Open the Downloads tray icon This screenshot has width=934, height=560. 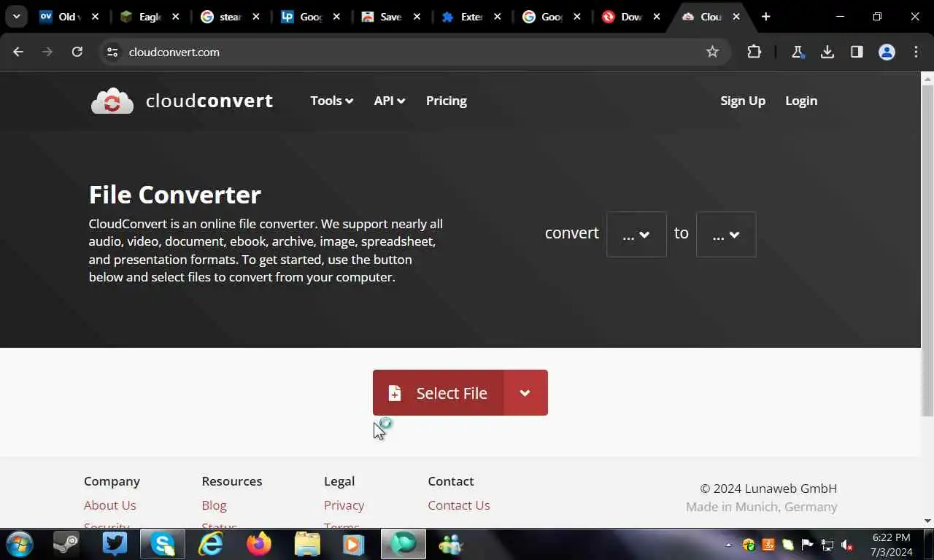827,52
